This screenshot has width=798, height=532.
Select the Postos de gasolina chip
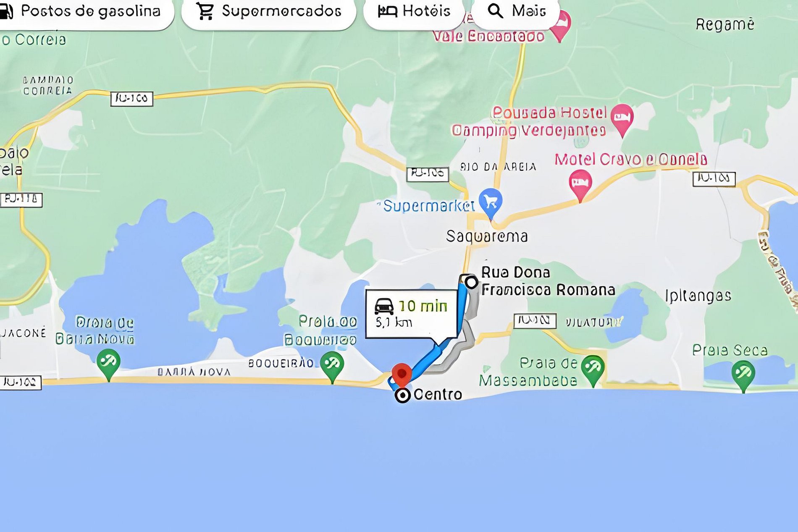pos(84,12)
